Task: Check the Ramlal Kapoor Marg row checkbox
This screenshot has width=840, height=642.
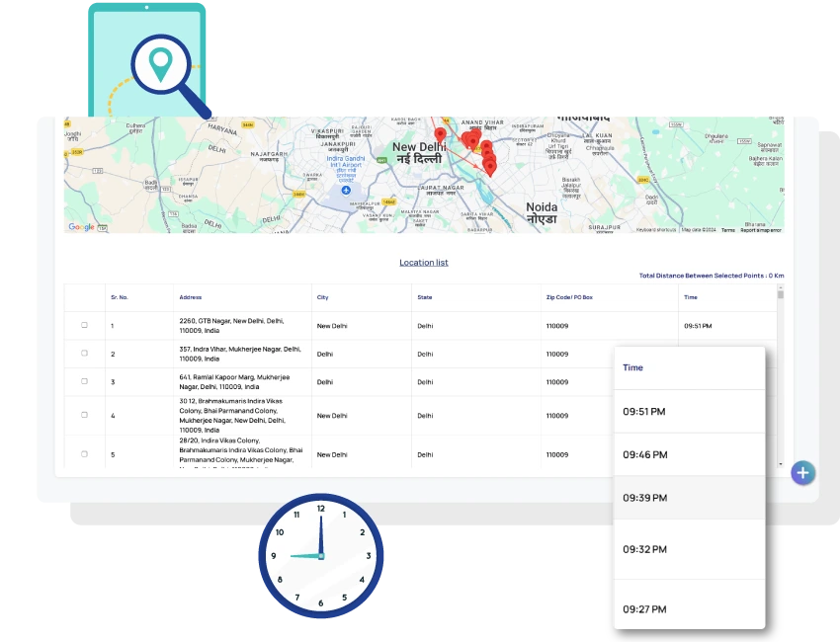Action: tap(84, 381)
